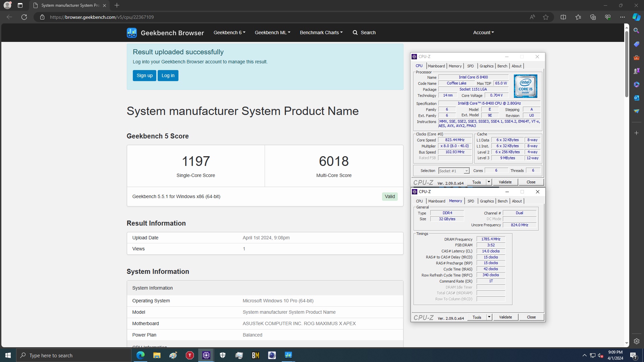This screenshot has height=362, width=644.
Task: Click the Geekbench Browser logo icon
Action: (132, 33)
